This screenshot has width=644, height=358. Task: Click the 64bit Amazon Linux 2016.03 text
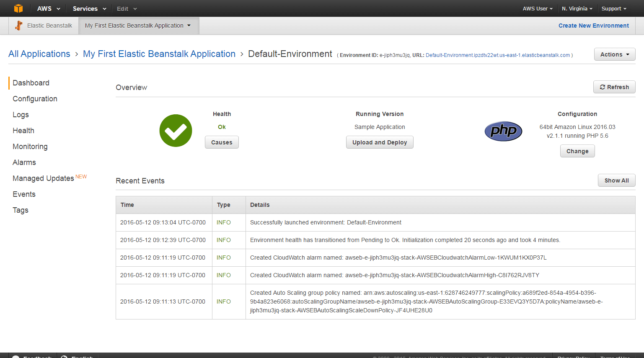[x=577, y=127]
